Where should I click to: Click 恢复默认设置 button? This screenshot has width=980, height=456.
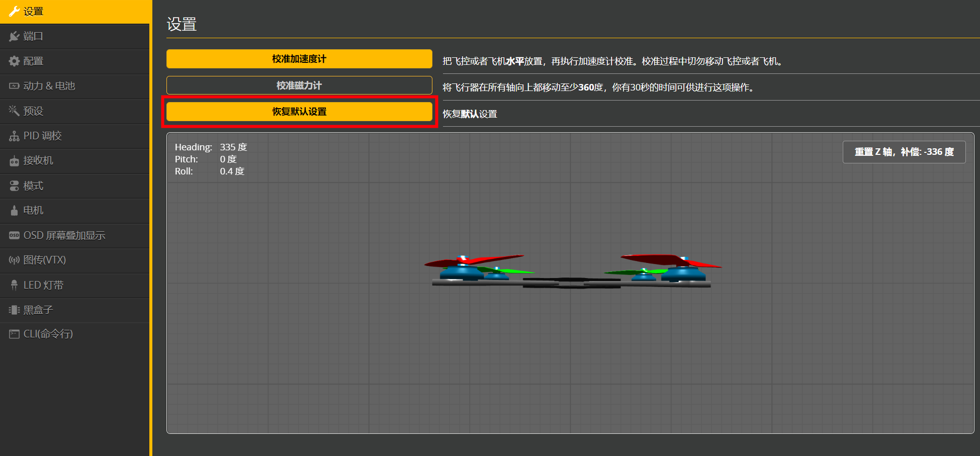[299, 112]
